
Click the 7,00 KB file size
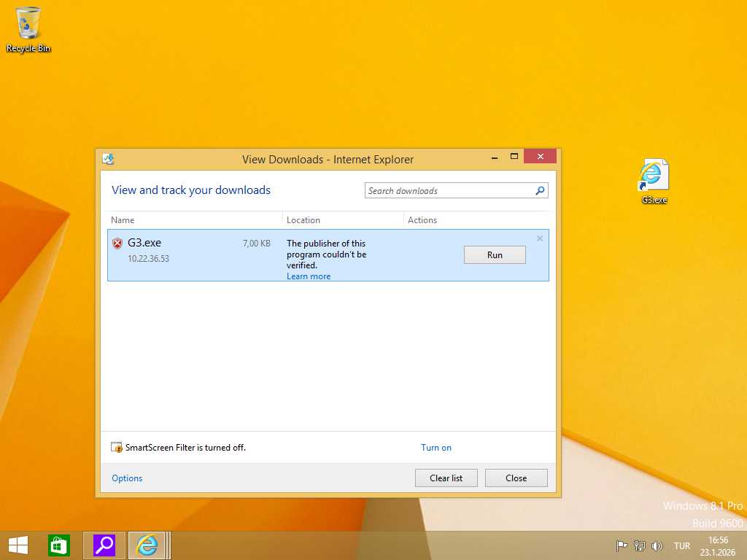click(256, 244)
